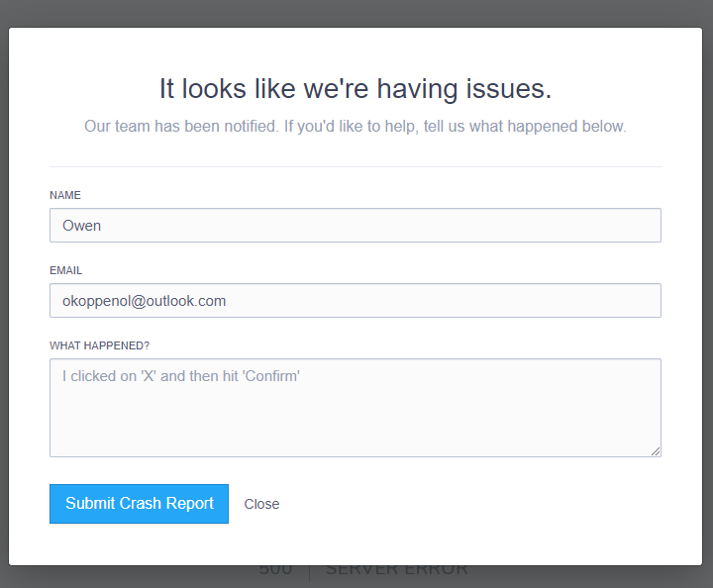713x588 pixels.
Task: Click the Close link
Action: click(x=261, y=504)
